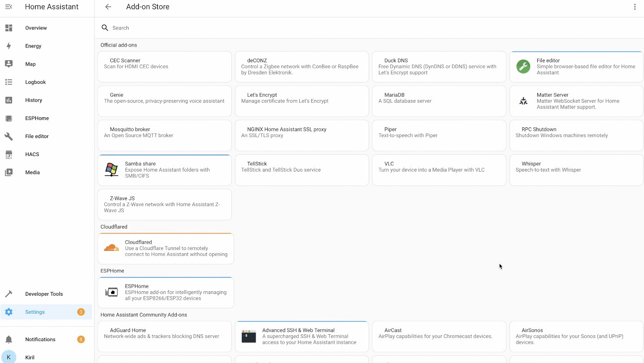Image resolution: width=644 pixels, height=363 pixels.
Task: Open the Duck DNS add-on card
Action: click(439, 67)
